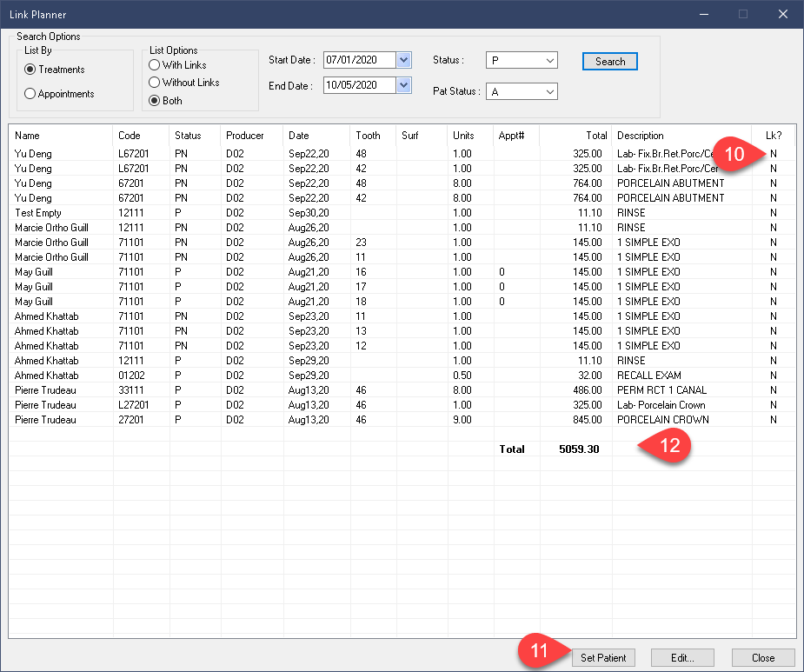The width and height of the screenshot is (804, 672).
Task: Click the Units column header
Action: point(470,136)
